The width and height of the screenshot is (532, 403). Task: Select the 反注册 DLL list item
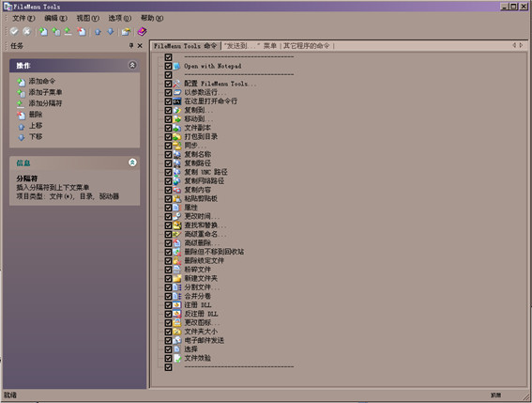201,314
